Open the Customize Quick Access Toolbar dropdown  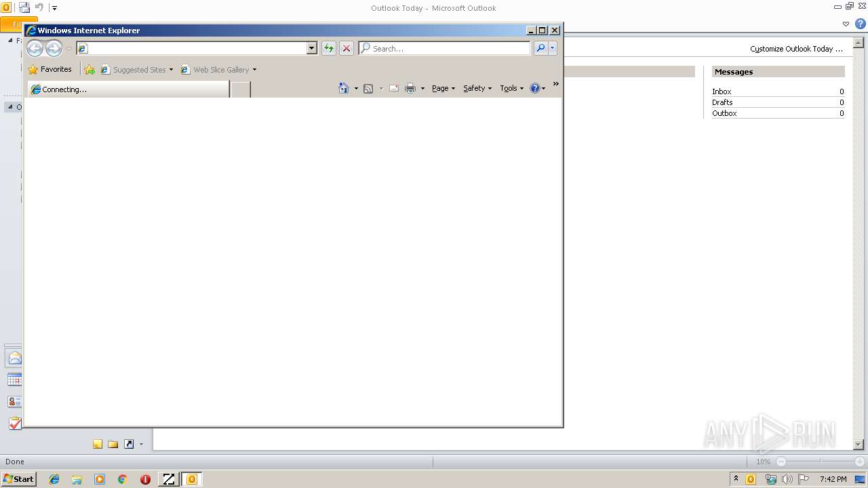coord(55,8)
